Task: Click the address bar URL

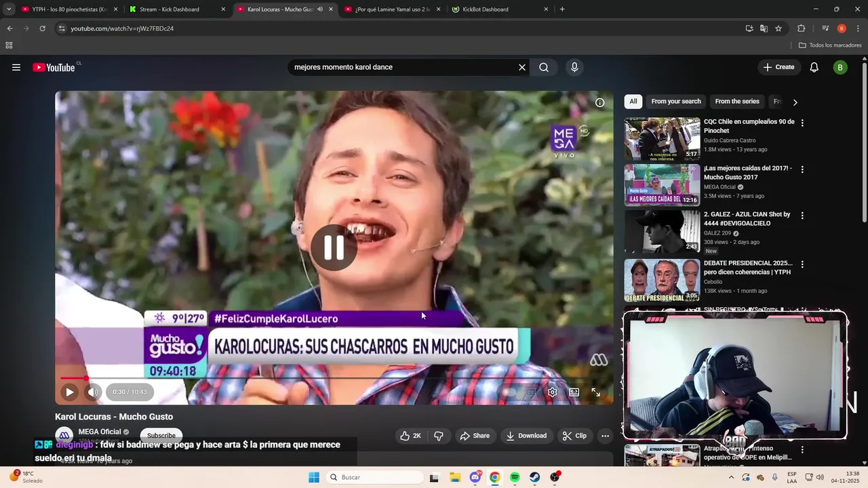Action: 122,28
